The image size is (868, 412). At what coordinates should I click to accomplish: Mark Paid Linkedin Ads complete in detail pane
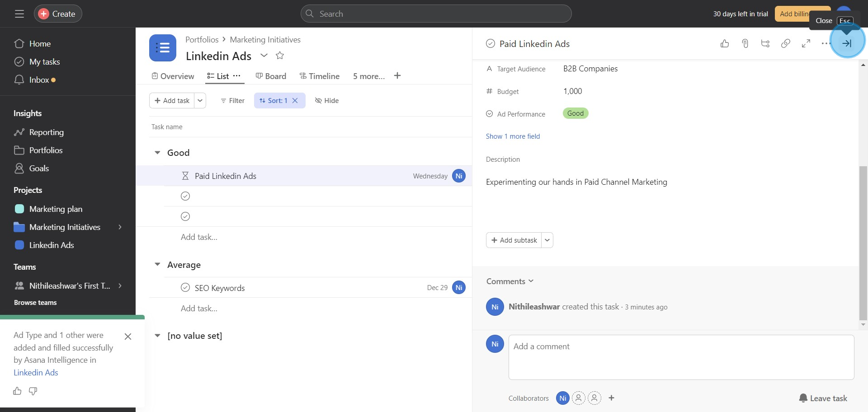coord(491,44)
